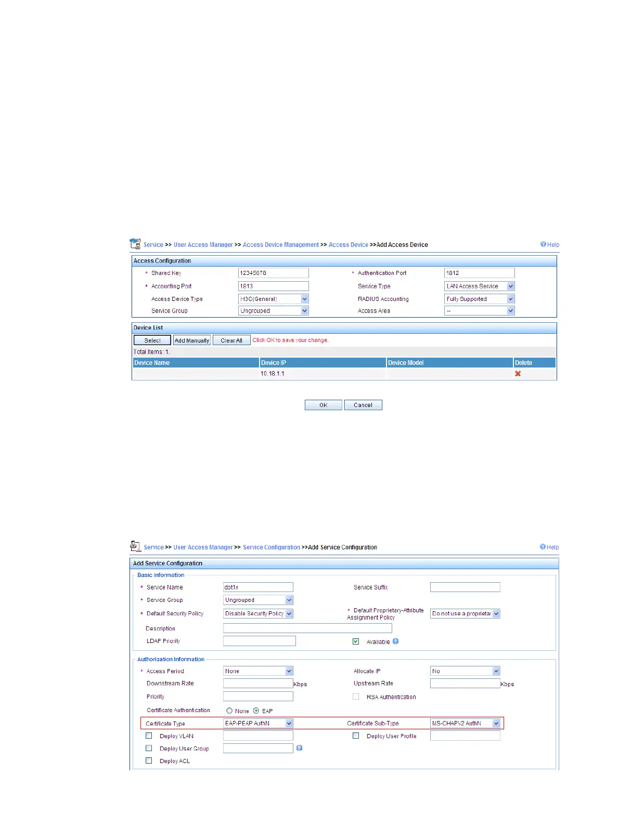Click the red delete X for 10.18.1.1
The width and height of the screenshot is (619, 840).
click(x=518, y=374)
